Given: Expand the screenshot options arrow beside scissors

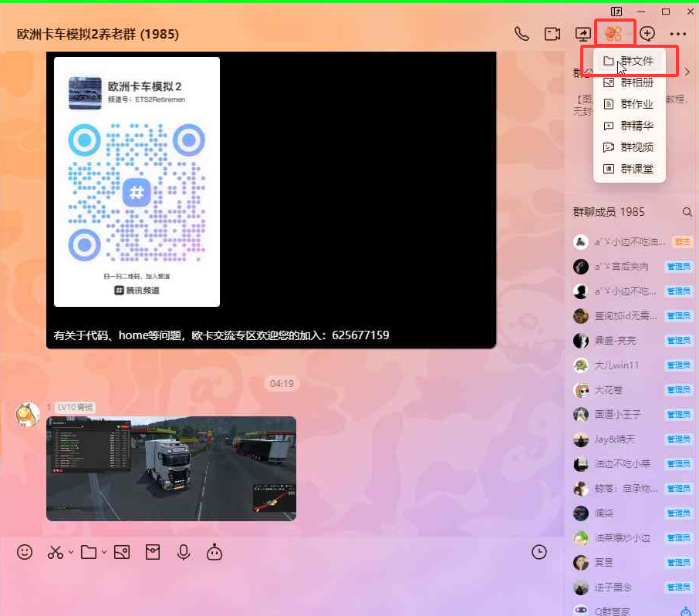Looking at the screenshot, I should click(71, 552).
